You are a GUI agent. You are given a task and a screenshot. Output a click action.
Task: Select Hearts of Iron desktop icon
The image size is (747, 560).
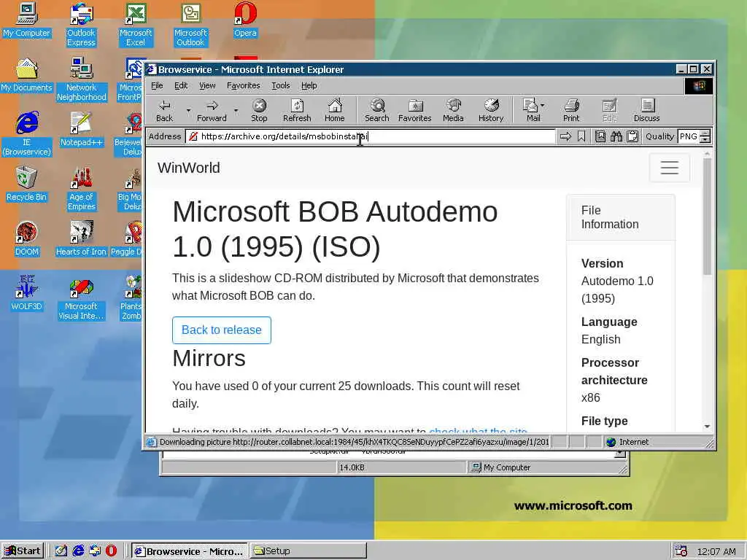(x=81, y=239)
